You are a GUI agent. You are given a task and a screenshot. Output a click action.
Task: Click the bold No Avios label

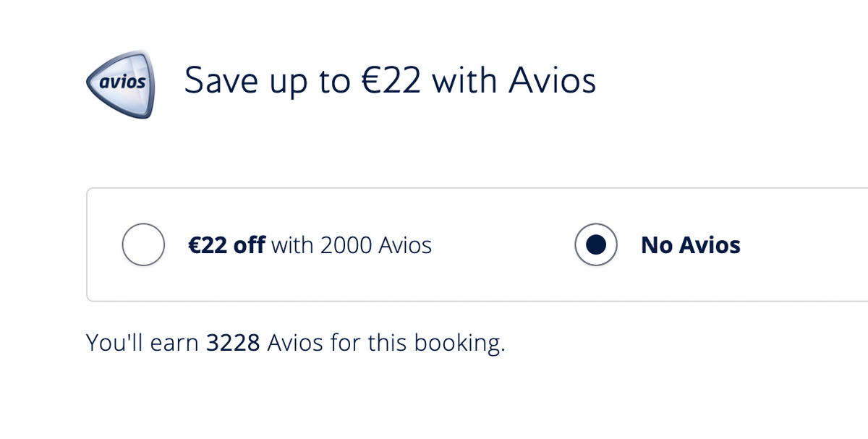(x=691, y=245)
